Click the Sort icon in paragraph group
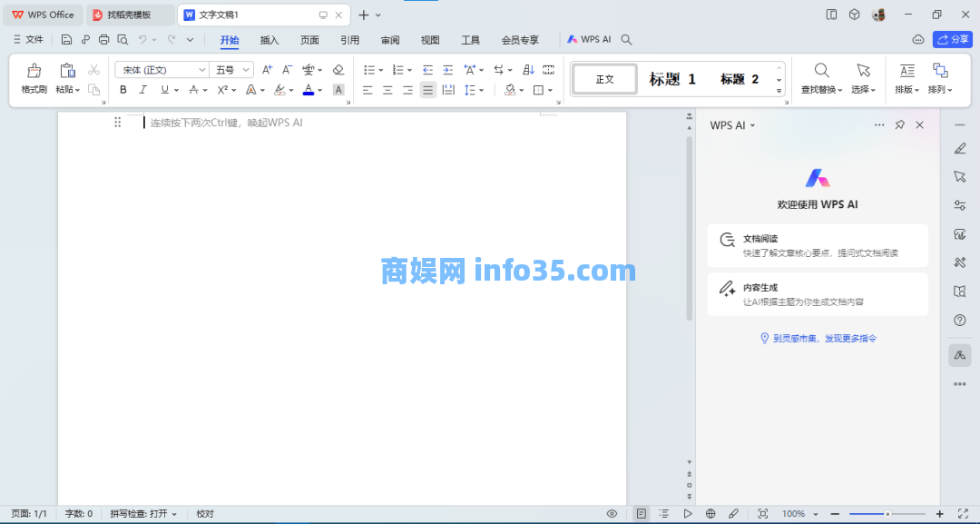 (528, 69)
